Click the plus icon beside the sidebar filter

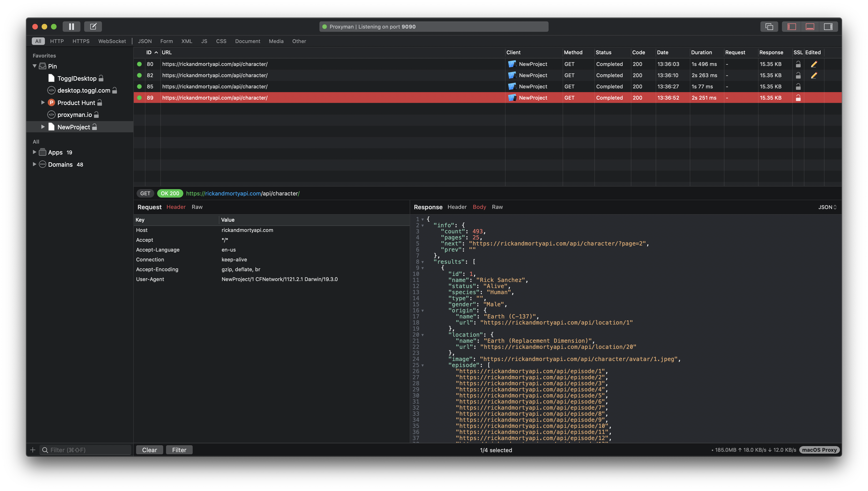tap(33, 450)
